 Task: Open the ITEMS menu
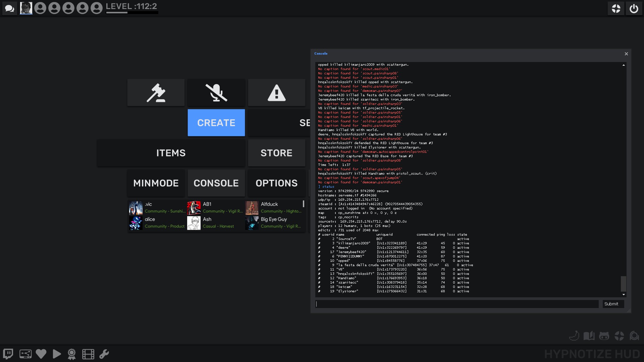click(171, 153)
